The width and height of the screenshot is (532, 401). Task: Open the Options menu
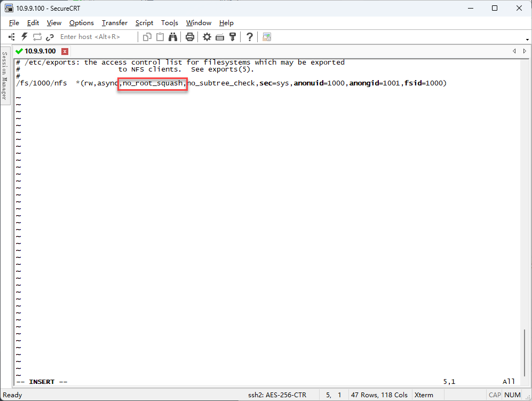(x=82, y=23)
